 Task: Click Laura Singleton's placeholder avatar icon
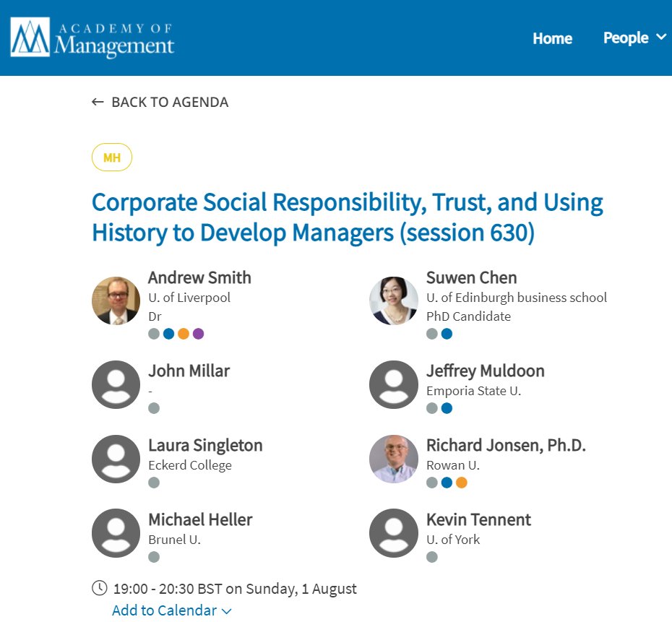click(x=116, y=459)
